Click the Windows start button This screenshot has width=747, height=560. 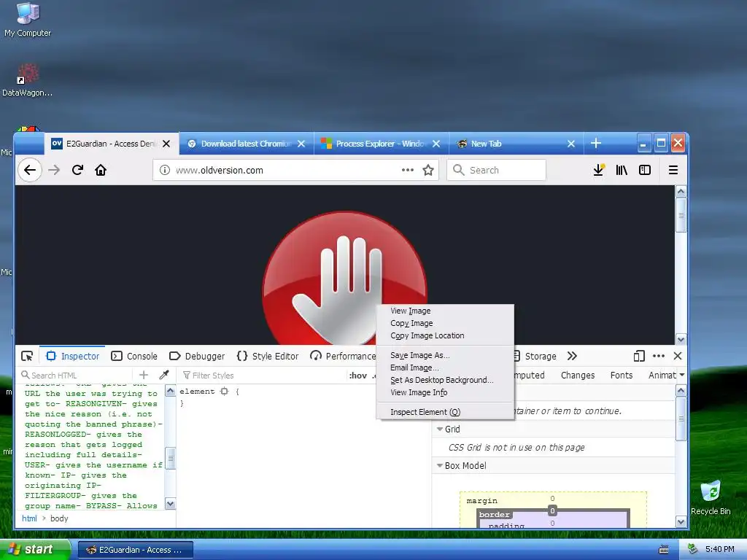[35, 550]
